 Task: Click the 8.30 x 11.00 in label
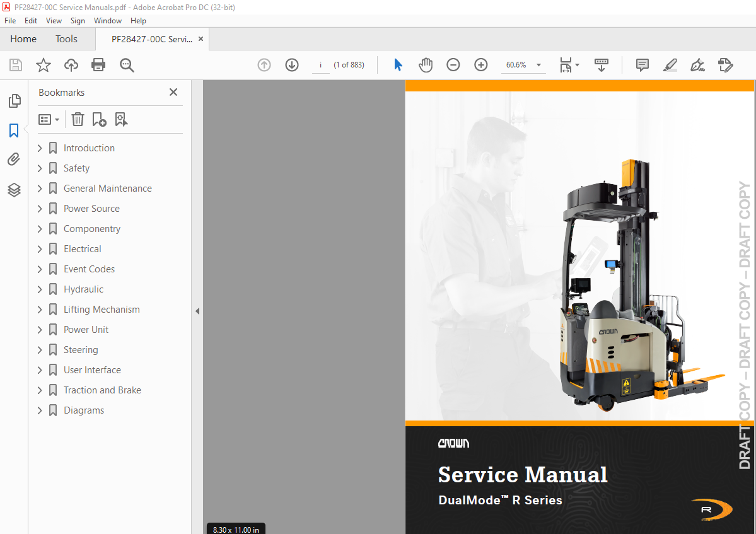coord(236,529)
